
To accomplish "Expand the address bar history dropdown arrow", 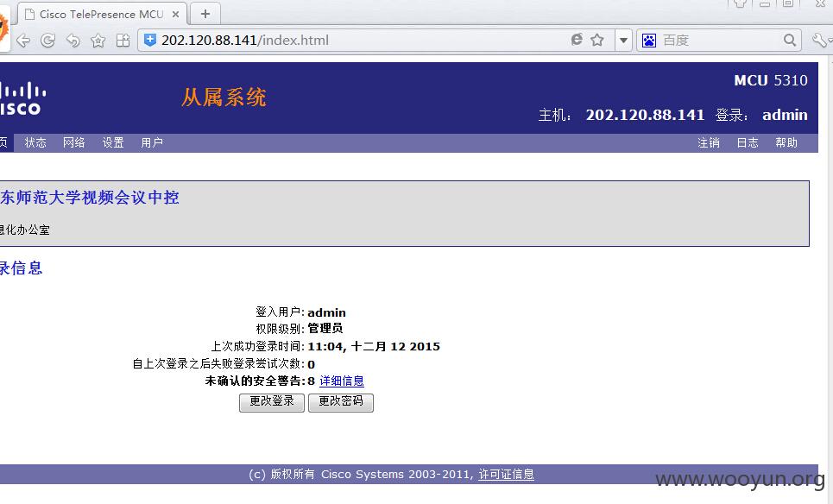I will (x=623, y=41).
